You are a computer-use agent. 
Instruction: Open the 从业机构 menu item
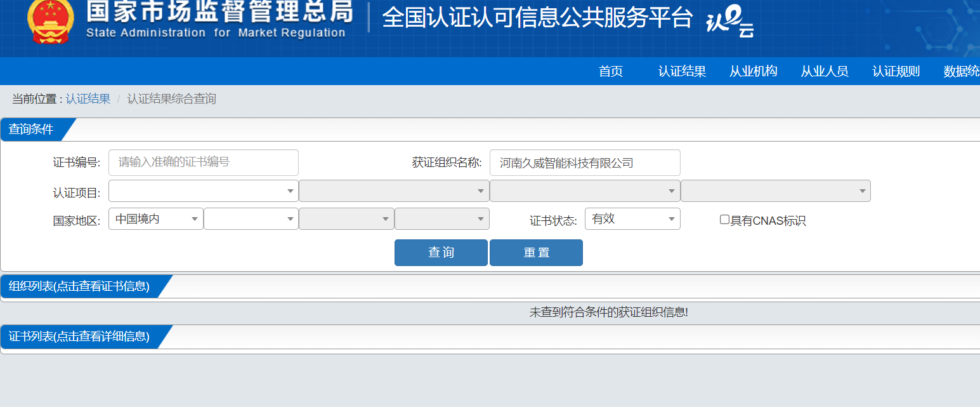coord(754,71)
